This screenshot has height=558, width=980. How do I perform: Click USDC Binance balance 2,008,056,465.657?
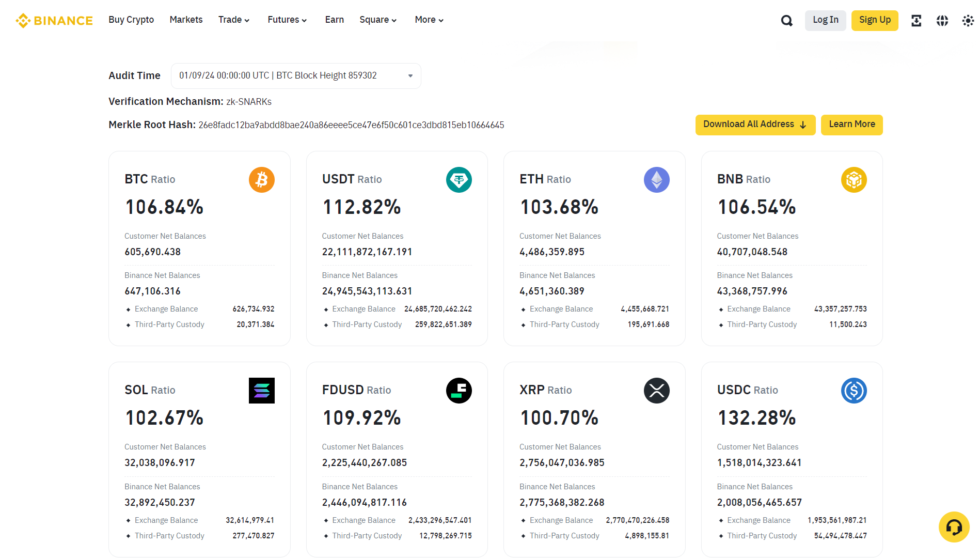tap(760, 503)
